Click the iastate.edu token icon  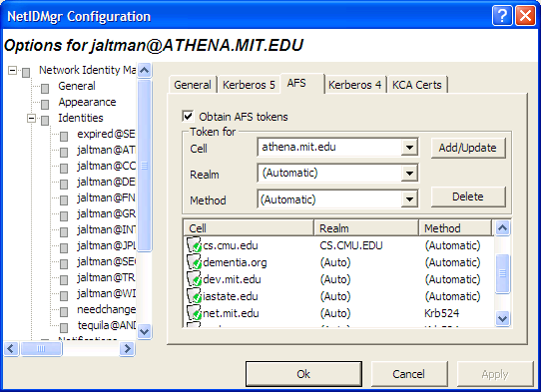coord(194,296)
